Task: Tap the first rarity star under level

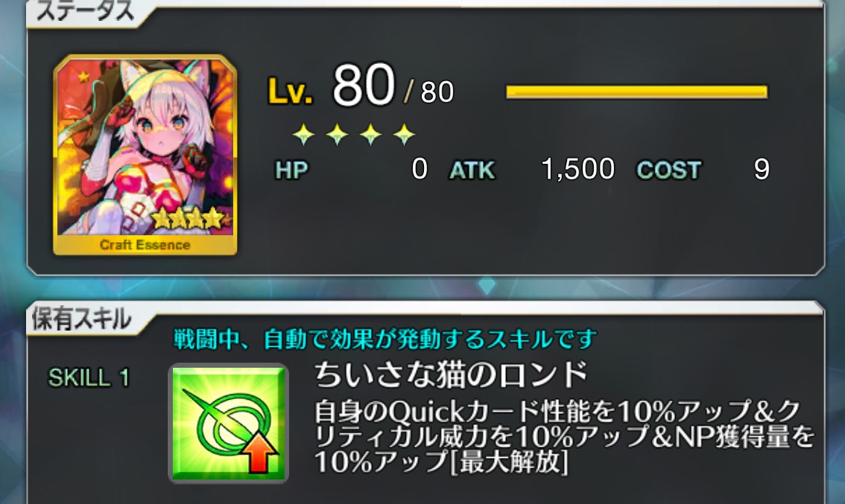Action: 303,134
